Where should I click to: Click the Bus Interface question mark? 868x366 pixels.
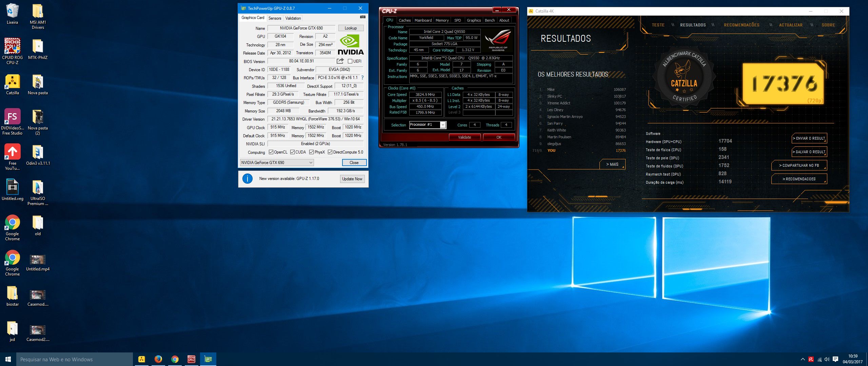[x=362, y=78]
